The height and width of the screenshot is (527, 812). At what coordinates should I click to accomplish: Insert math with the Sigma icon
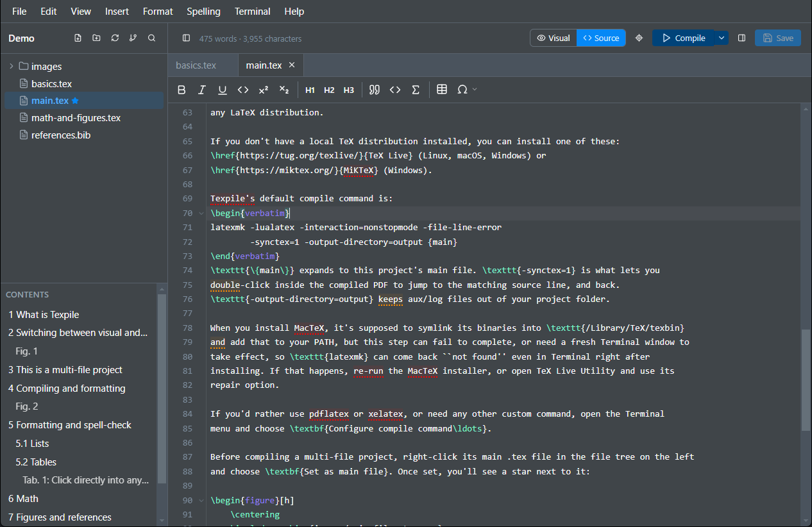pos(416,90)
